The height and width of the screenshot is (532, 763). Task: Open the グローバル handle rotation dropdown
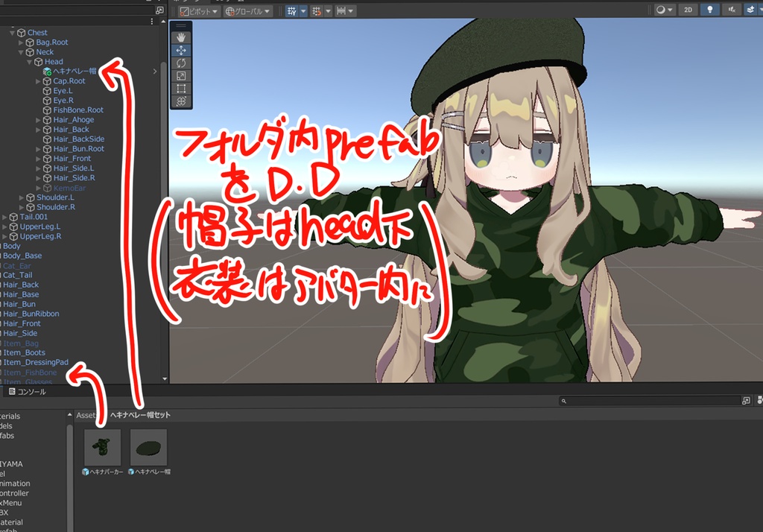(x=247, y=11)
